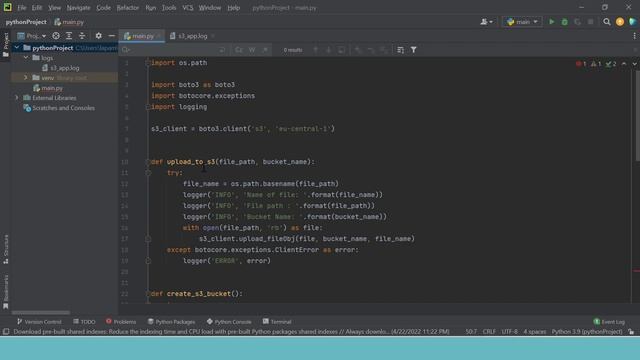Open Project panel options via the gear icon
640x360 pixels.
pyautogui.click(x=98, y=36)
